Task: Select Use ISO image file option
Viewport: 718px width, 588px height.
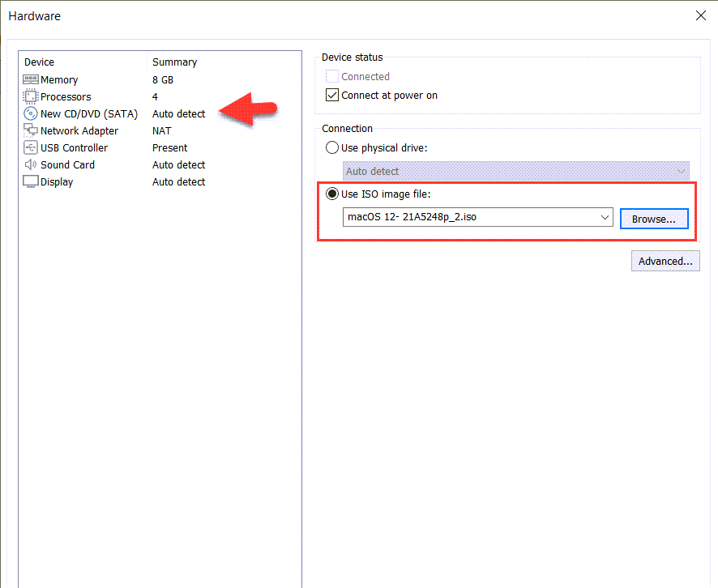Action: (x=332, y=194)
